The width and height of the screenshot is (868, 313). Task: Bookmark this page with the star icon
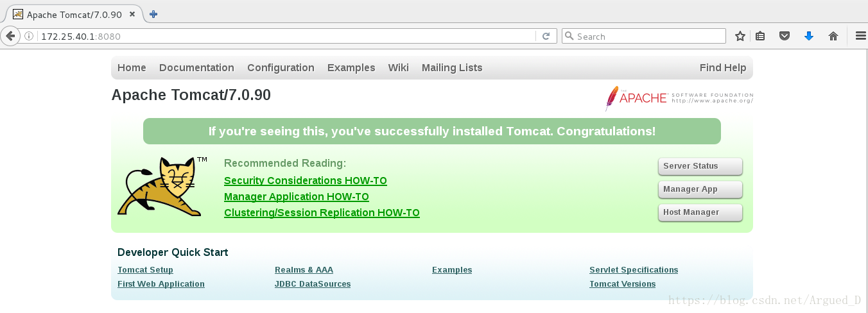pos(740,37)
